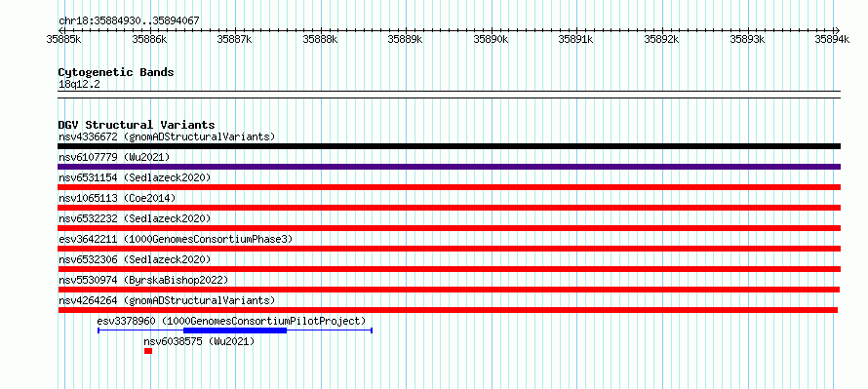Image resolution: width=868 pixels, height=389 pixels.
Task: Select the red nsv5530974 ByrskaBishop2022 bar
Action: point(449,290)
